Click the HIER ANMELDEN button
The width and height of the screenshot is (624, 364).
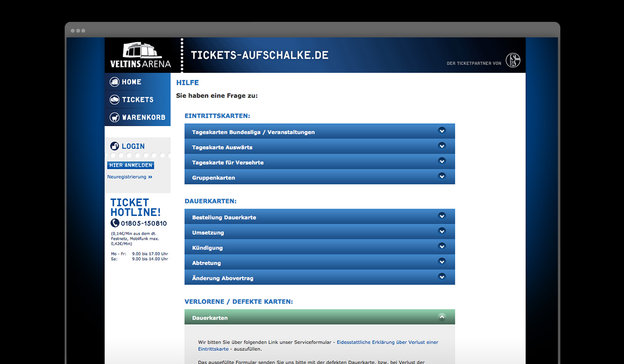point(131,165)
